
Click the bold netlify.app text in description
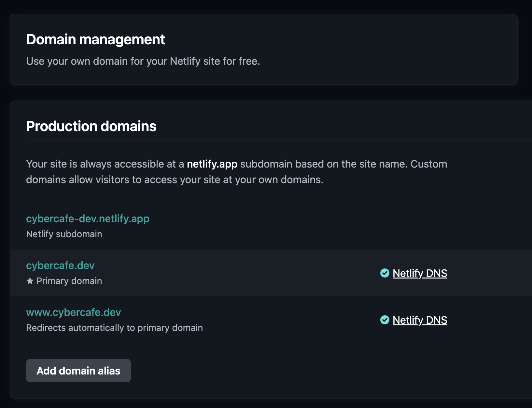[x=212, y=164]
